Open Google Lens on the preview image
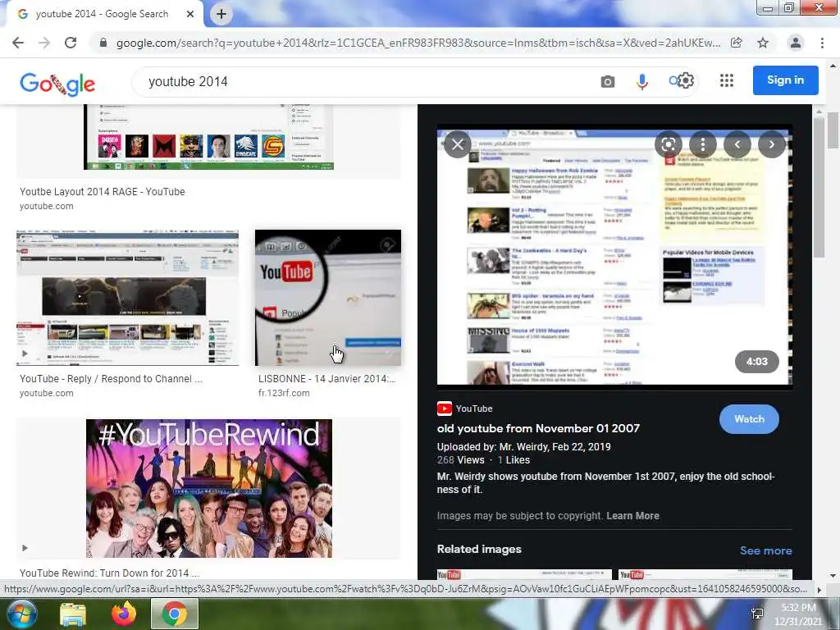 668,144
